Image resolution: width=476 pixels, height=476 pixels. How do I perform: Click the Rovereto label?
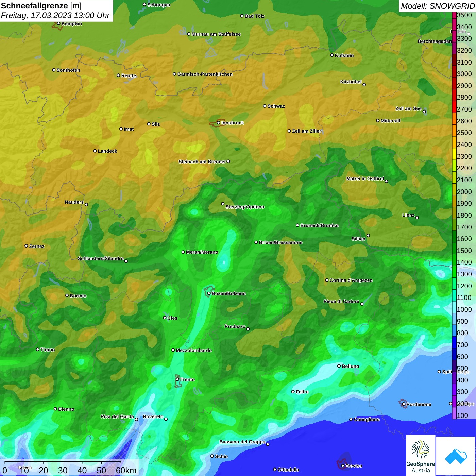click(x=153, y=417)
